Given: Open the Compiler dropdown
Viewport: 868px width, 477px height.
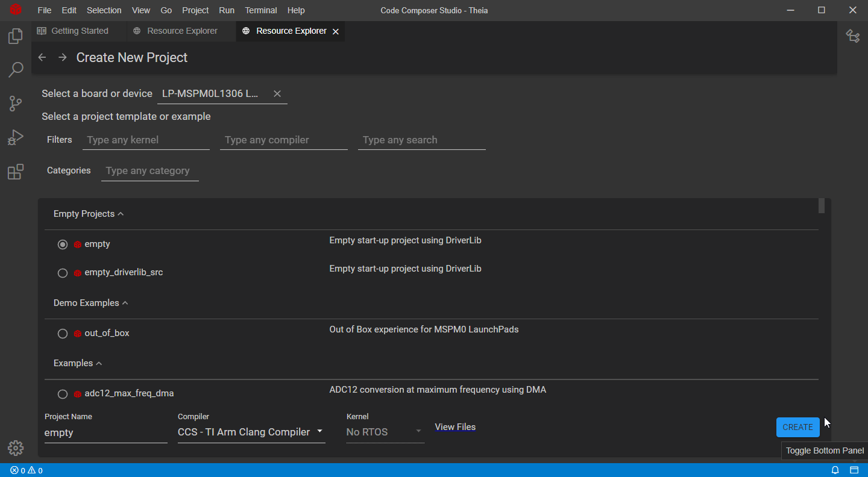Looking at the screenshot, I should pyautogui.click(x=251, y=432).
